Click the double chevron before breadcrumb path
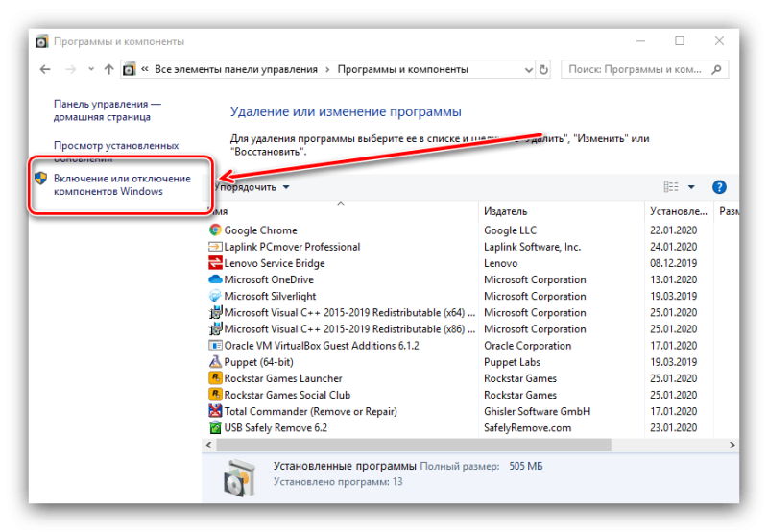 [145, 69]
